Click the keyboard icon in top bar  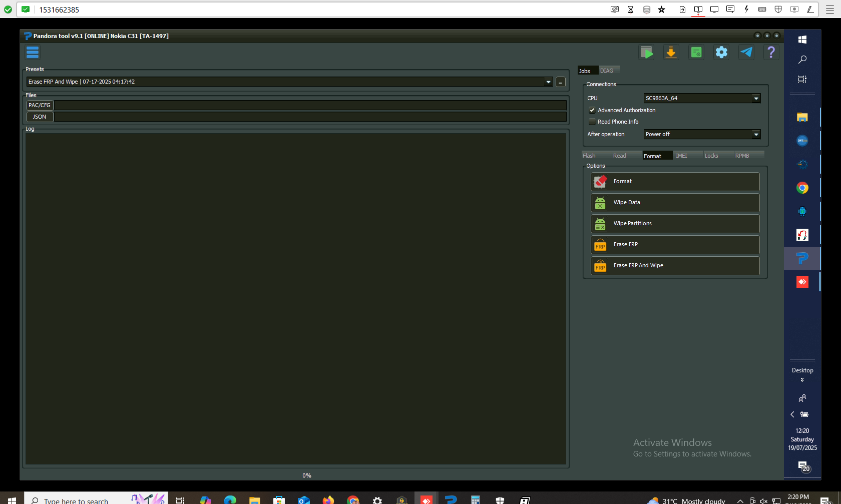pos(762,10)
